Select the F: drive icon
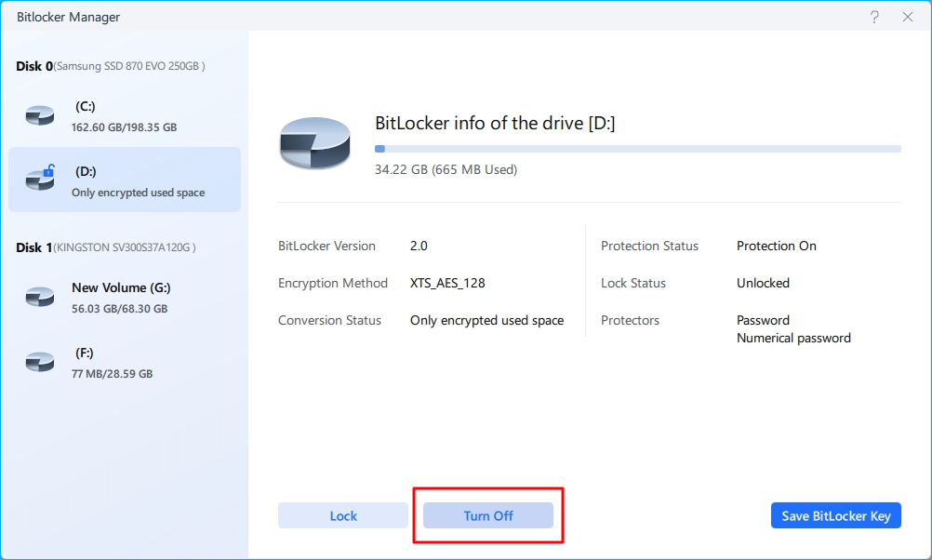932x560 pixels. [38, 361]
